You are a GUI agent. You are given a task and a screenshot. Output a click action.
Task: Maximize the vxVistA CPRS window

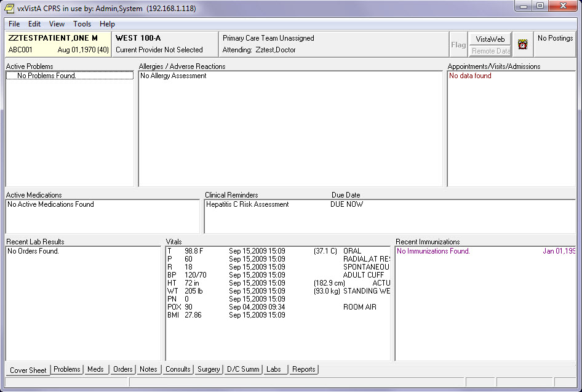point(540,6)
